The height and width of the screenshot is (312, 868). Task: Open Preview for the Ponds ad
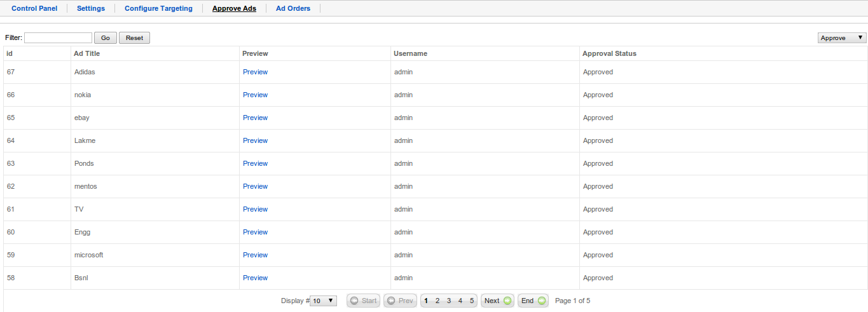coord(255,163)
